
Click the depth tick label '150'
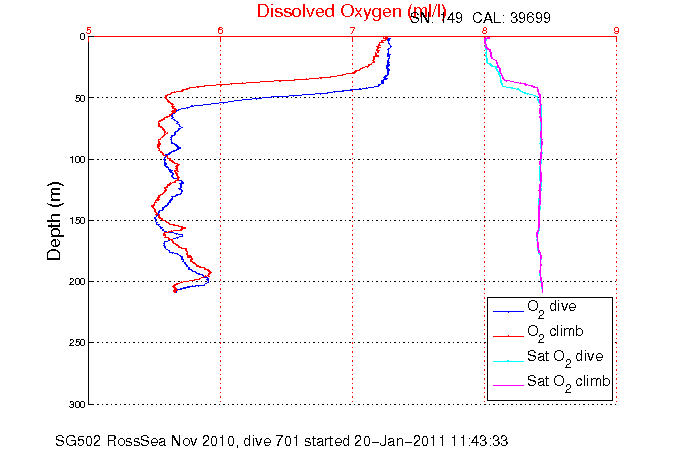(x=77, y=221)
